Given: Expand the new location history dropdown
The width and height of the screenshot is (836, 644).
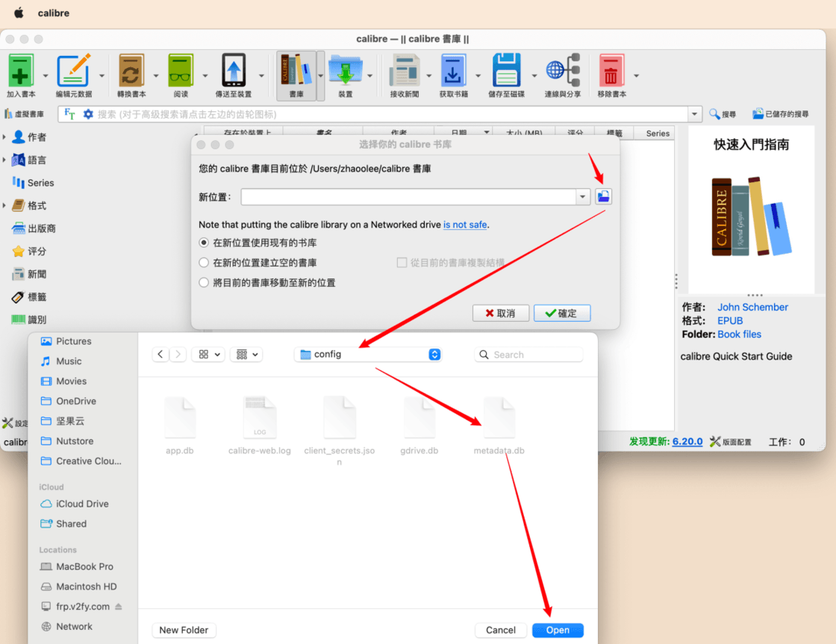Looking at the screenshot, I should point(583,197).
